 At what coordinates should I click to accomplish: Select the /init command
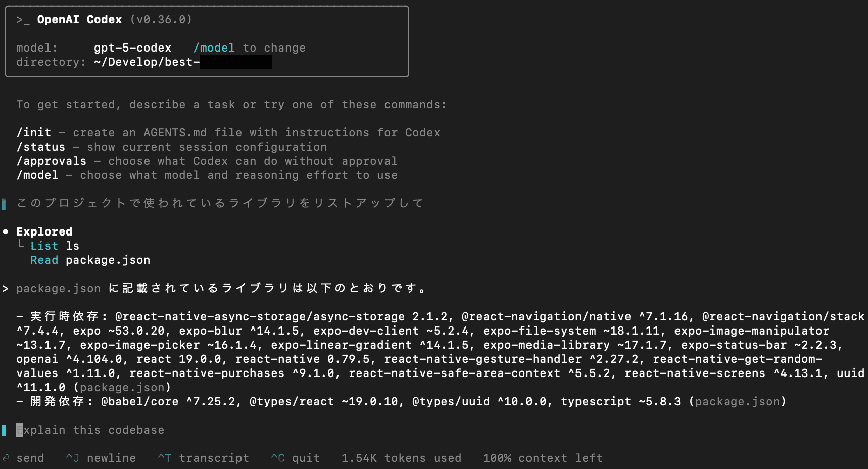(34, 133)
